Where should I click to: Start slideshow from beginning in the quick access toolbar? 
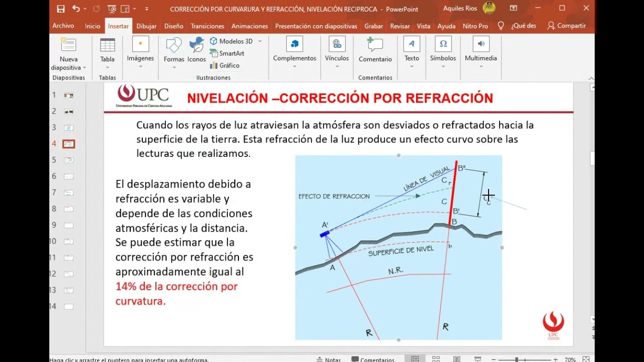click(x=112, y=9)
